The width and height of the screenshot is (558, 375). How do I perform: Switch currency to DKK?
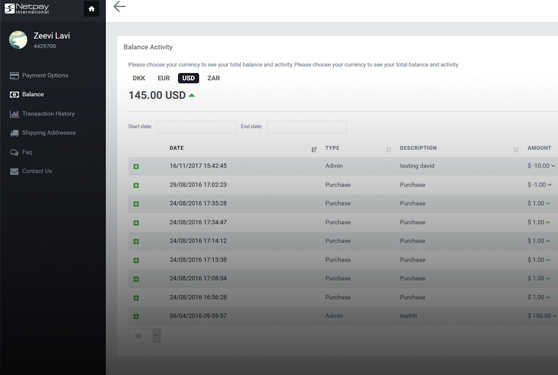[x=139, y=78]
